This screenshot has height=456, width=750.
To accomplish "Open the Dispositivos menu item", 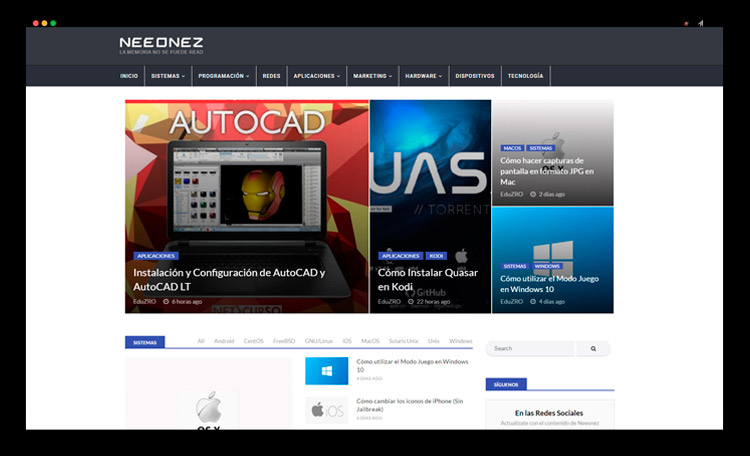I will click(475, 76).
